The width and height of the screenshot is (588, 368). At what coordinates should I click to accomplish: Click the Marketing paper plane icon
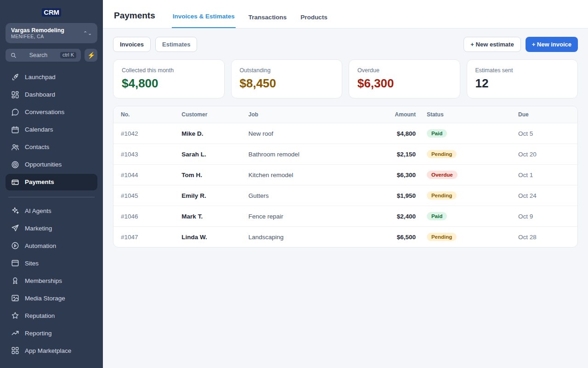(15, 229)
